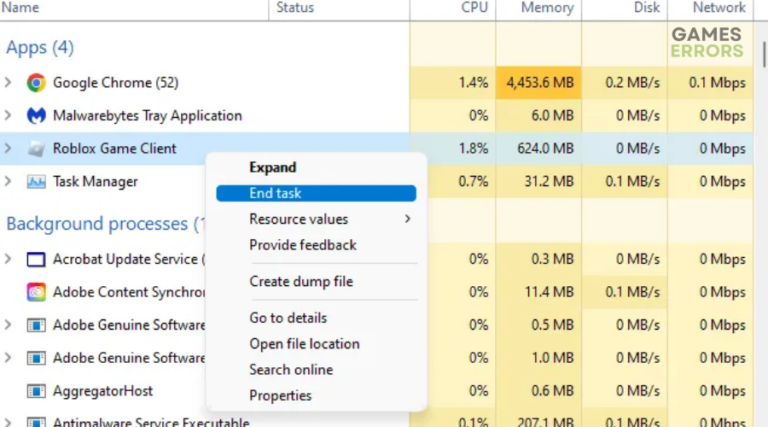Click the Adobe Content Synchronizer icon
Viewport: 768px width, 427px height.
click(x=36, y=293)
